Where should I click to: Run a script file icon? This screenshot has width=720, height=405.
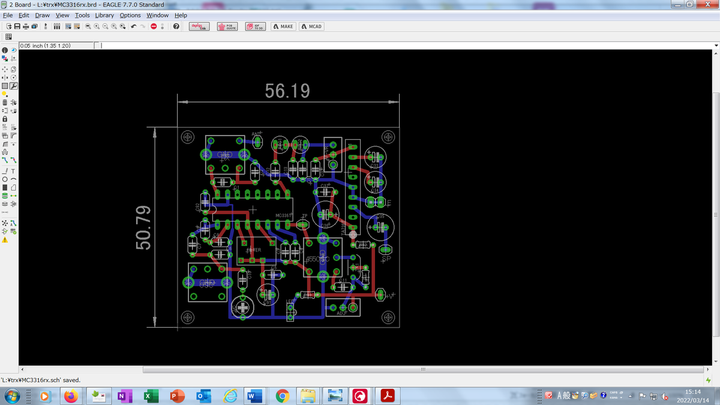coord(68,27)
